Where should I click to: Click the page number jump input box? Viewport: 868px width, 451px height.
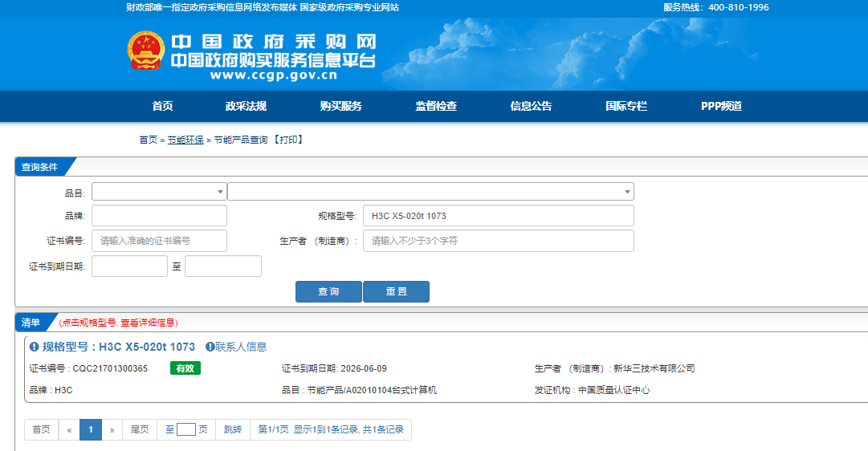[x=186, y=429]
